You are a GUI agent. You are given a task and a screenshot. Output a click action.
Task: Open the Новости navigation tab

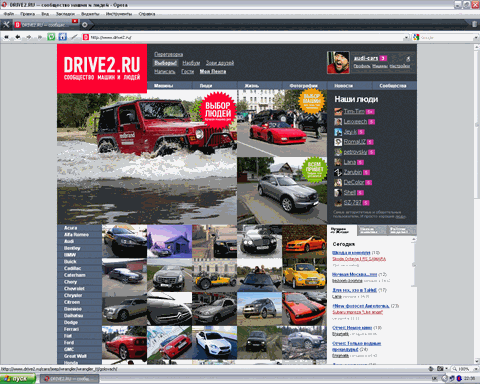(343, 86)
